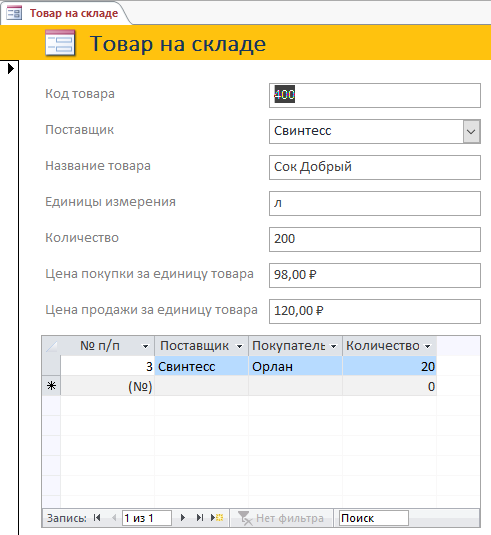
Task: Create new blank record icon
Action: click(217, 518)
